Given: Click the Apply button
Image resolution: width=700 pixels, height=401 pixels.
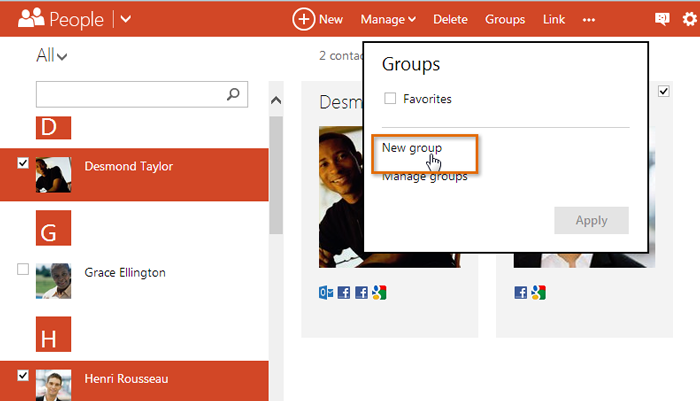Looking at the screenshot, I should (x=591, y=220).
